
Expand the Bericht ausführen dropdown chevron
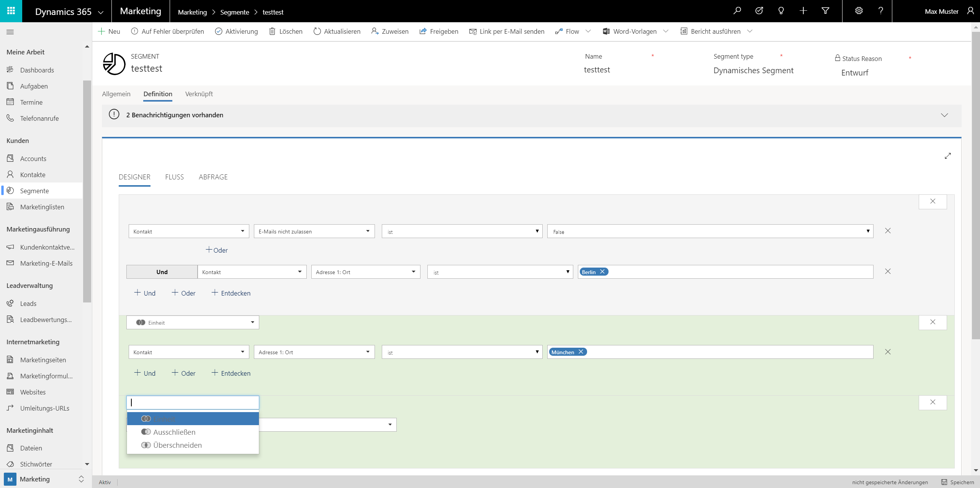(750, 31)
